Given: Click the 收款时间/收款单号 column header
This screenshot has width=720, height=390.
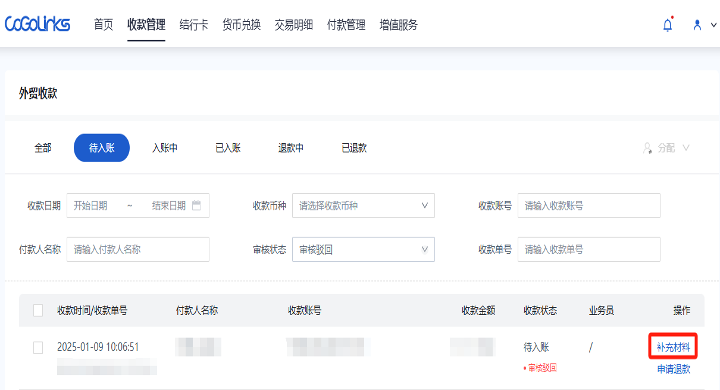Looking at the screenshot, I should coord(92,311).
